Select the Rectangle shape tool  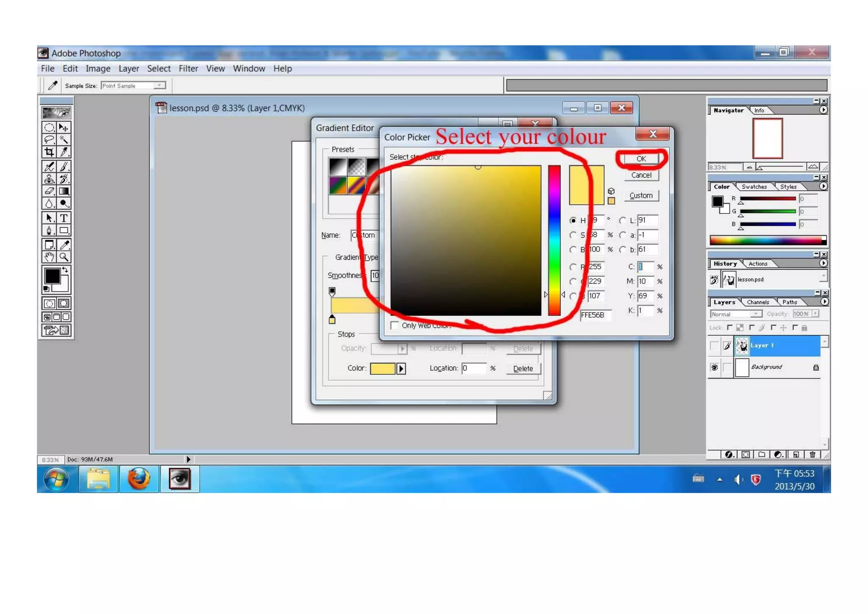(x=64, y=230)
